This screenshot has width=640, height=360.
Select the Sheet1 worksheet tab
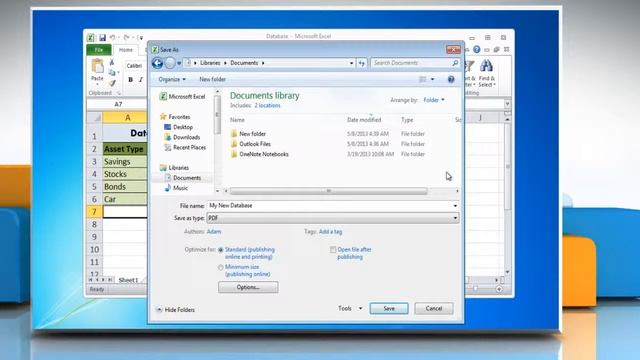128,280
